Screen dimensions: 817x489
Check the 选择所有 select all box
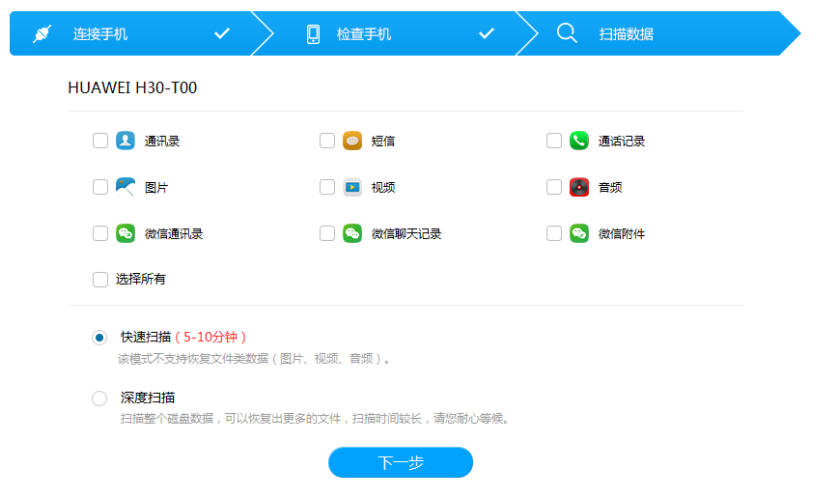[x=100, y=280]
